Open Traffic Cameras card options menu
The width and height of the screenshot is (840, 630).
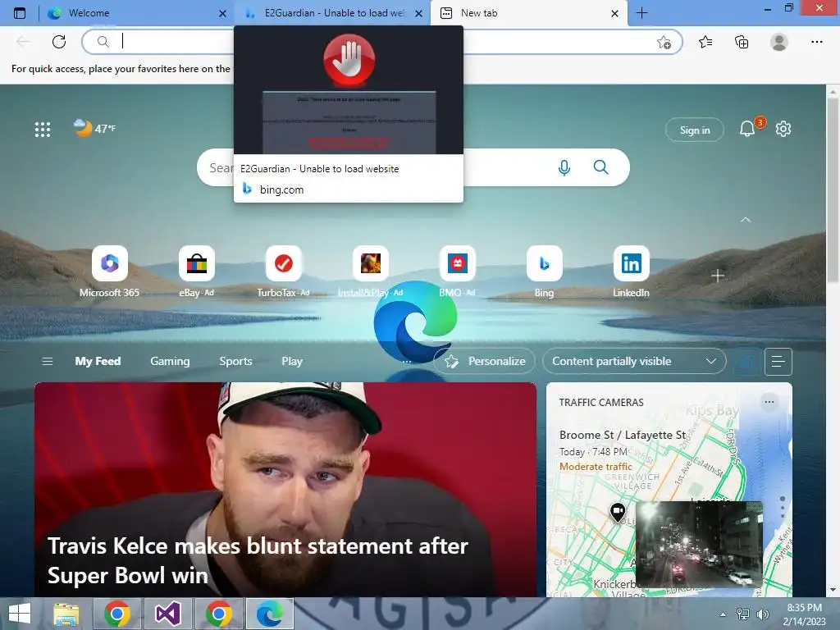tap(769, 402)
